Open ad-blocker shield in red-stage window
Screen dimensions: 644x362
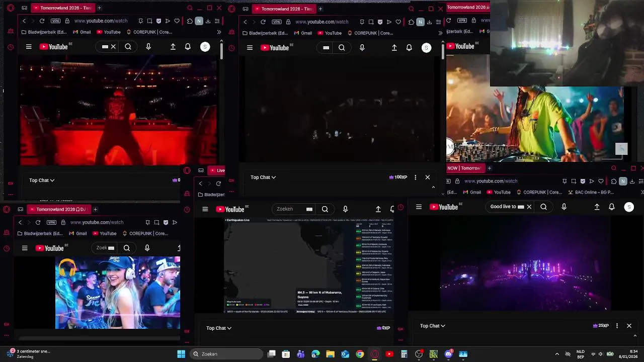(x=158, y=21)
